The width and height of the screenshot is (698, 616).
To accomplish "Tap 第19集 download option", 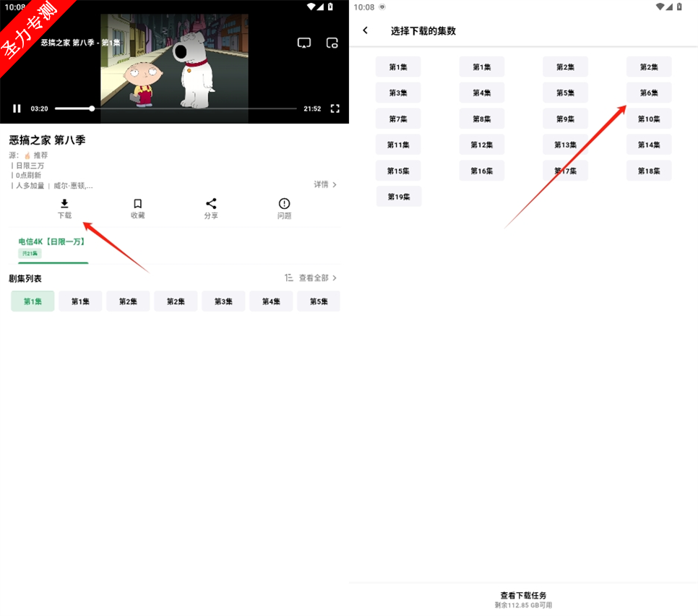I will click(x=399, y=197).
